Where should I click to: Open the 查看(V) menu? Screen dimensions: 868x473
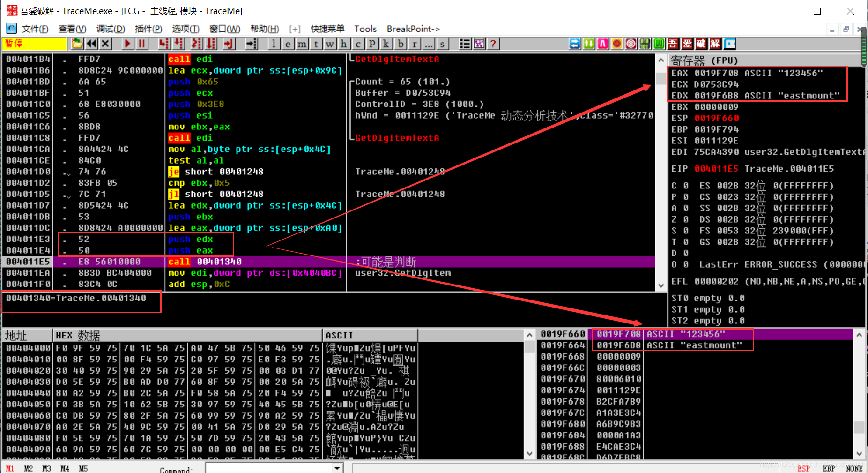point(72,29)
